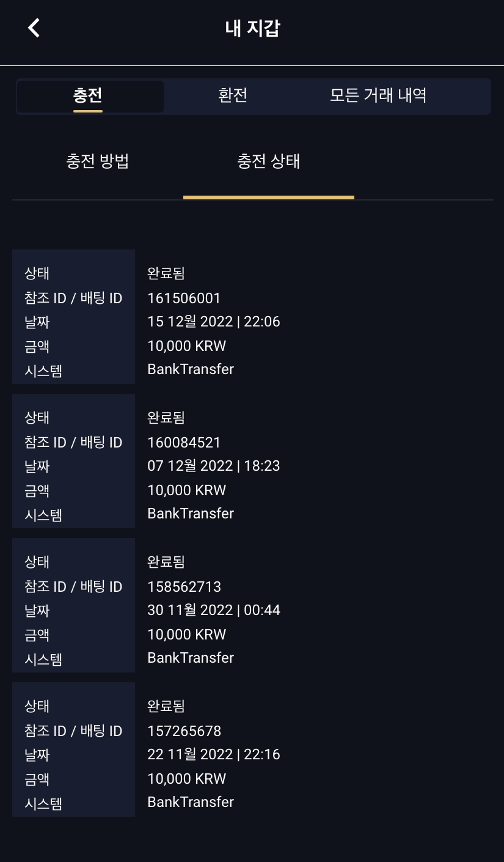Select the 충전 방법 sub-tab
This screenshot has height=862, width=504.
[98, 162]
